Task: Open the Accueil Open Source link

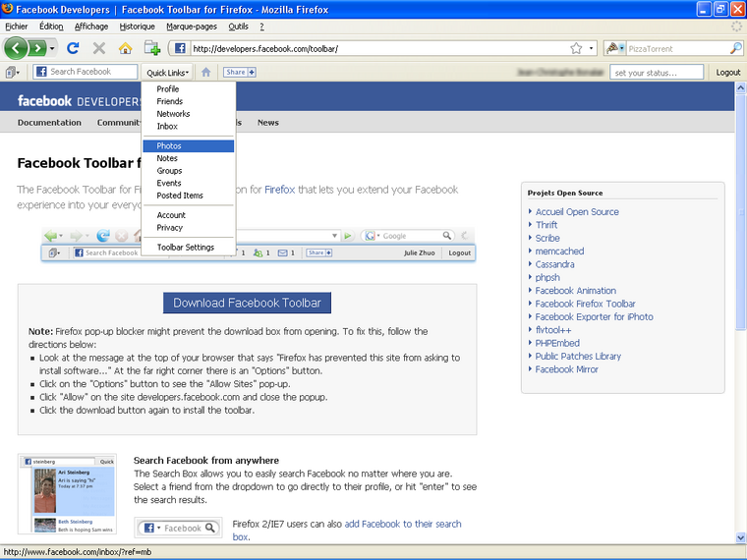Action: [x=577, y=212]
